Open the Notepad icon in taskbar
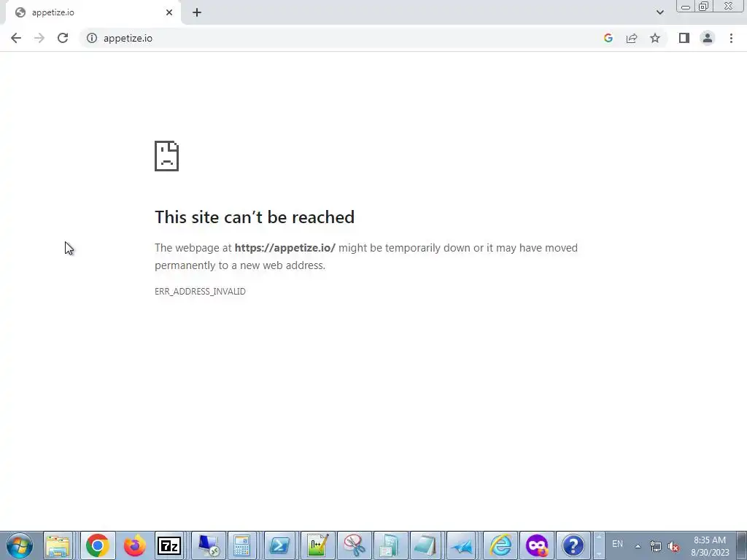This screenshot has height=560, width=747. coord(425,545)
